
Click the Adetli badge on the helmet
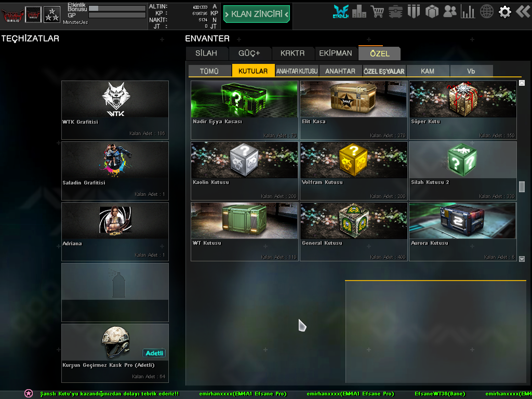[154, 353]
